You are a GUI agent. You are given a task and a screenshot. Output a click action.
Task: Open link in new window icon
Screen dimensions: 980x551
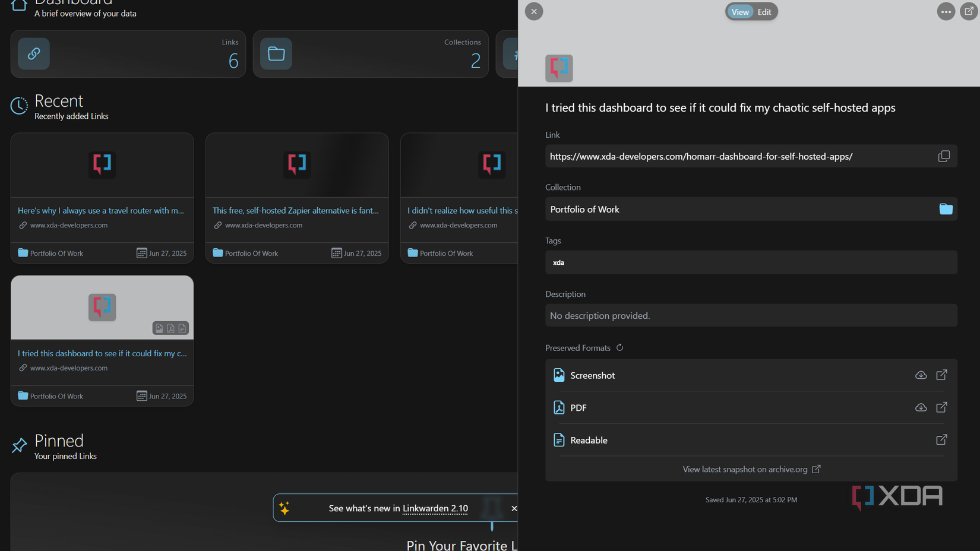(x=969, y=12)
